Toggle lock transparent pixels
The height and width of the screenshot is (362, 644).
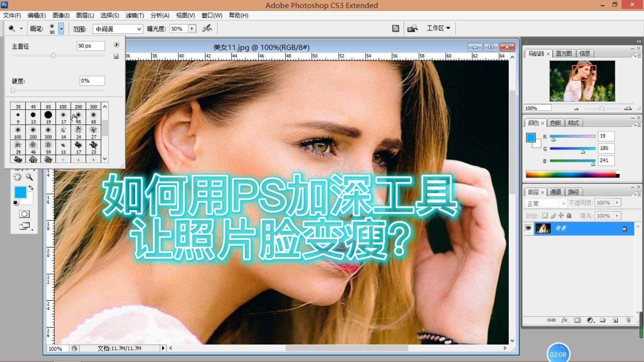(545, 216)
